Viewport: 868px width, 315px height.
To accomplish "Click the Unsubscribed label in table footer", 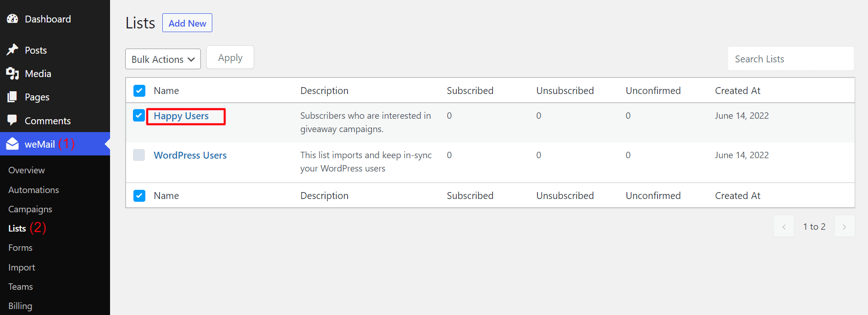I will click(565, 196).
